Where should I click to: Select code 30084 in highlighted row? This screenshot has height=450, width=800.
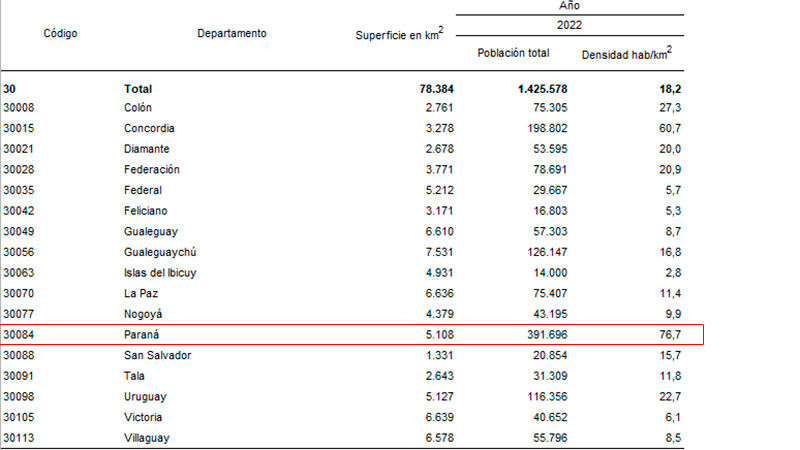(x=19, y=335)
